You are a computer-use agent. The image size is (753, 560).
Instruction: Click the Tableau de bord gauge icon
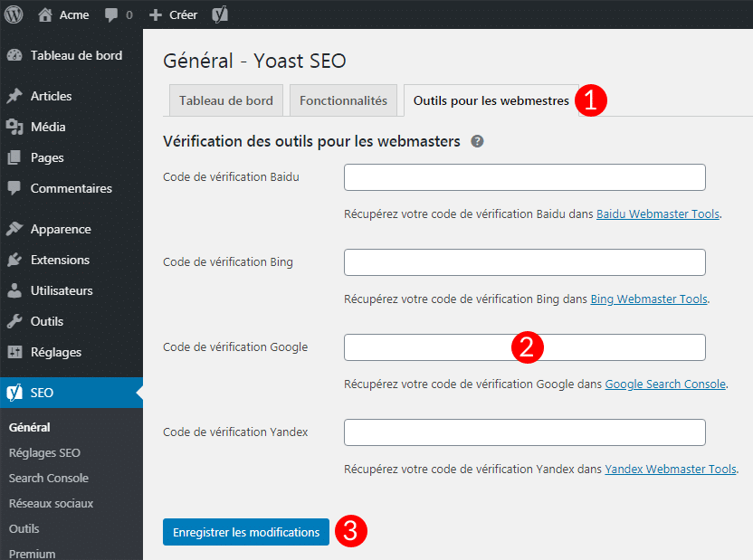[x=14, y=56]
